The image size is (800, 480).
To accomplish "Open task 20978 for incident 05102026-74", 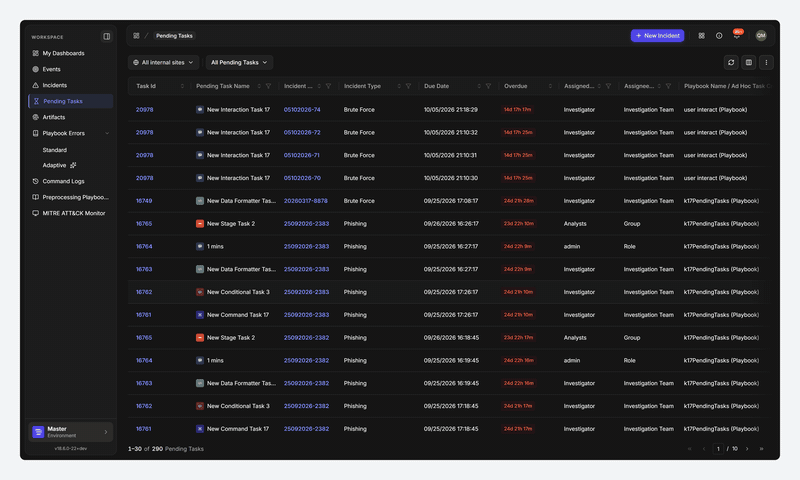I will coord(144,110).
